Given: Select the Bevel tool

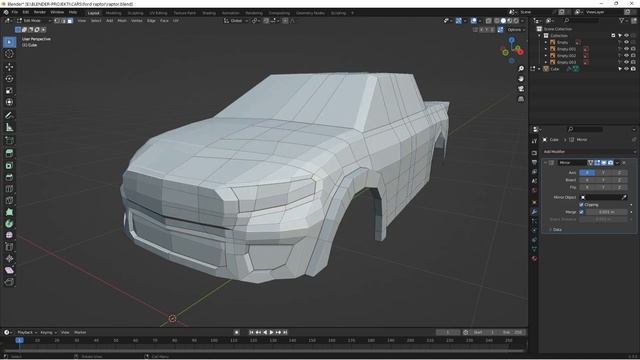Looking at the screenshot, I should tap(9, 177).
